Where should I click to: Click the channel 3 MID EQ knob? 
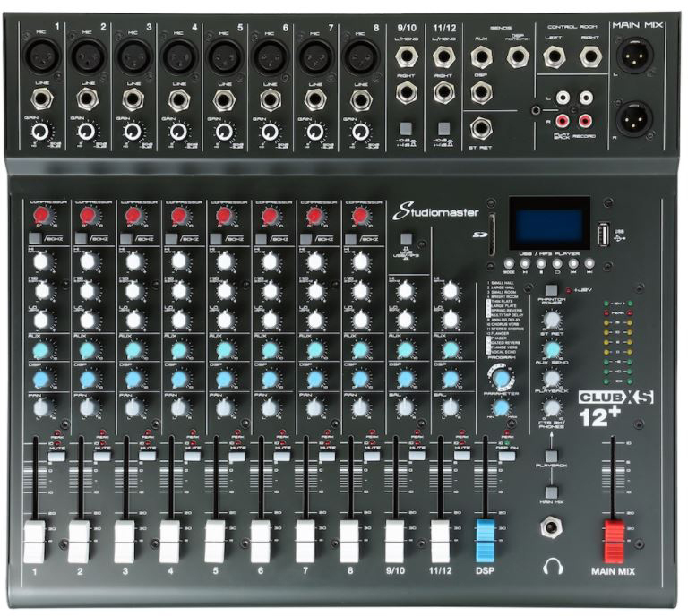pyautogui.click(x=133, y=291)
